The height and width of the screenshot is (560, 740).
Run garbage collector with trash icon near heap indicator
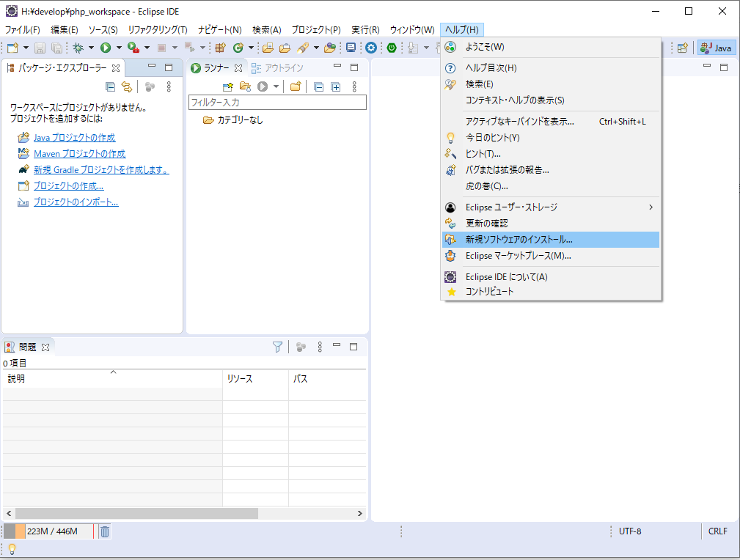(x=104, y=531)
